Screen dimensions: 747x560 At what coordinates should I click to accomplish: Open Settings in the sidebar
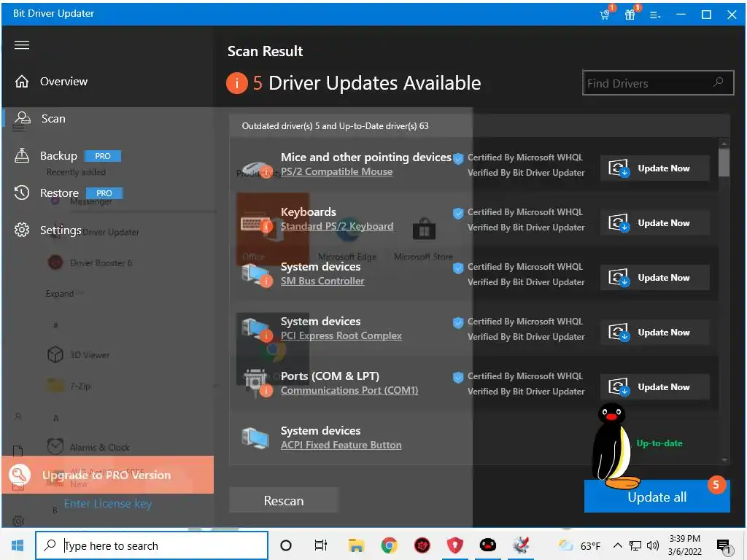tap(61, 230)
